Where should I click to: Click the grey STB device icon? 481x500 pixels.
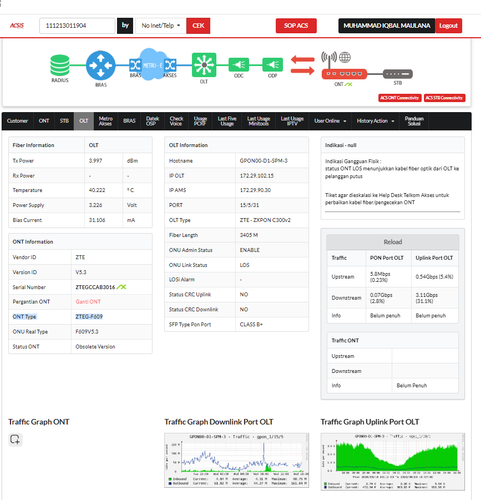pos(398,74)
